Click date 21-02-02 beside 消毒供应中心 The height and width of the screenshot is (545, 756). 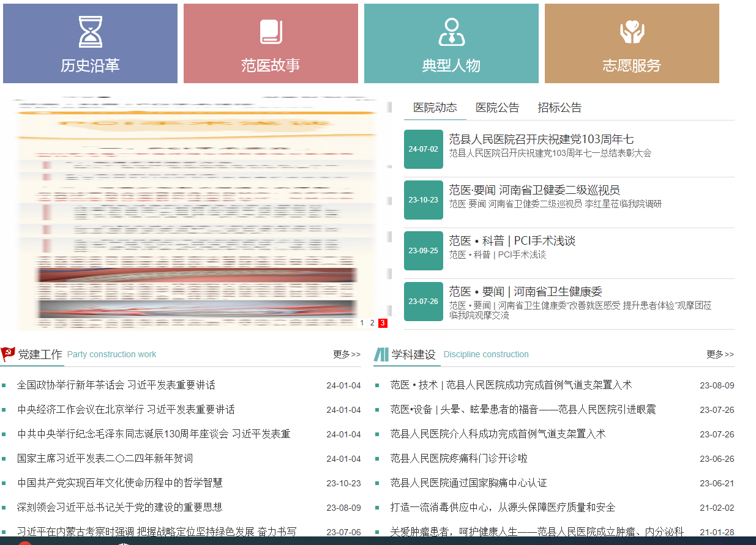[x=717, y=508]
